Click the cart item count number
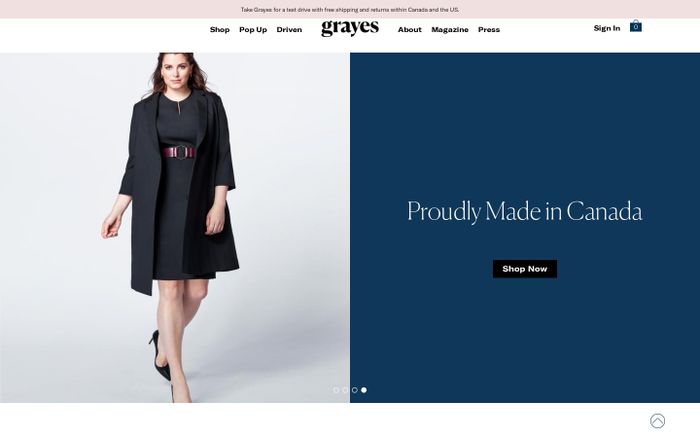 click(636, 27)
